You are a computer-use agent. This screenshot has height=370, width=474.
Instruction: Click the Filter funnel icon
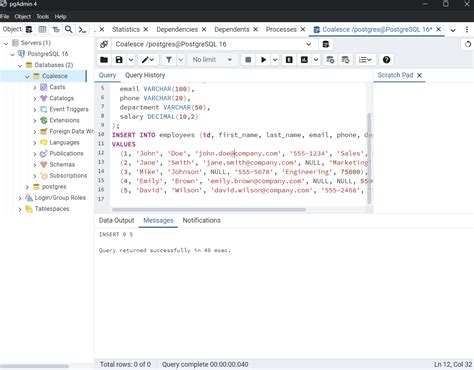pos(169,60)
